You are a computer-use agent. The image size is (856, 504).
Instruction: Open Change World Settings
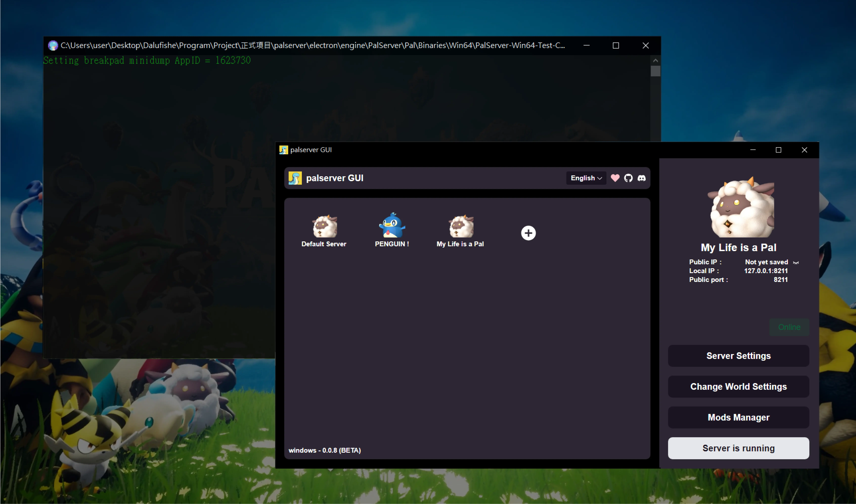(738, 386)
